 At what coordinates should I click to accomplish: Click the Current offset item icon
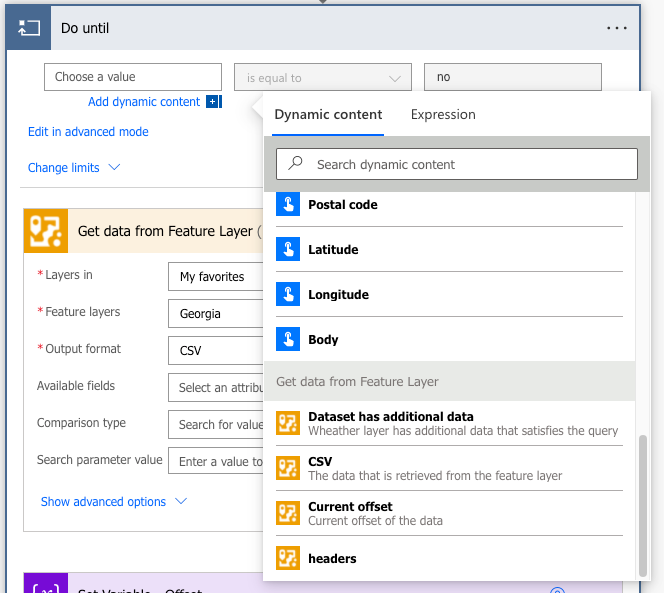pos(288,513)
